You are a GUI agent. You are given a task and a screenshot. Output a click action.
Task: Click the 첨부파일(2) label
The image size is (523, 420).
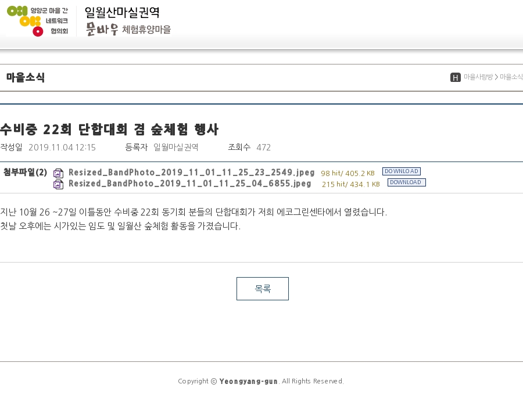[x=25, y=173]
